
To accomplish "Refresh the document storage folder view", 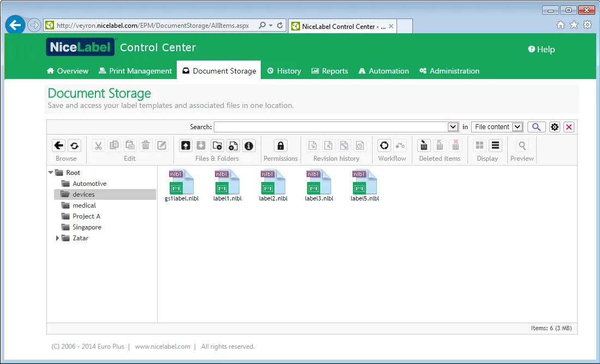I will (x=74, y=145).
